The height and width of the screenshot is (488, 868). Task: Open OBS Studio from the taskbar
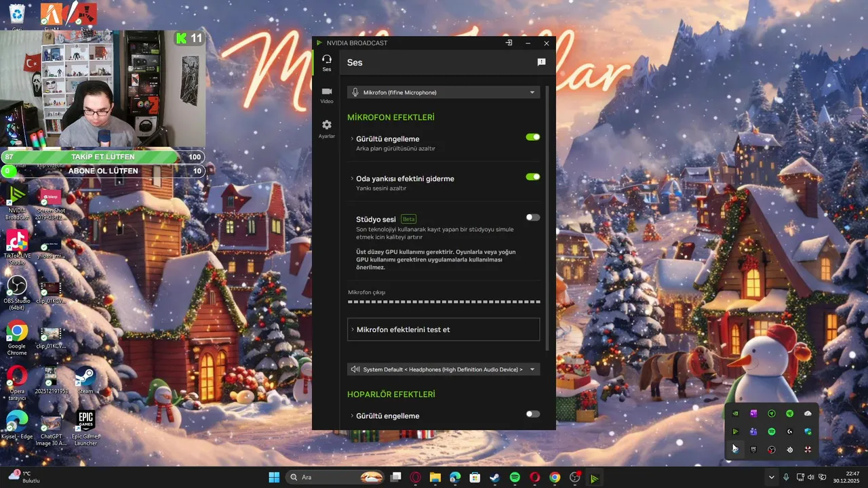click(x=575, y=477)
